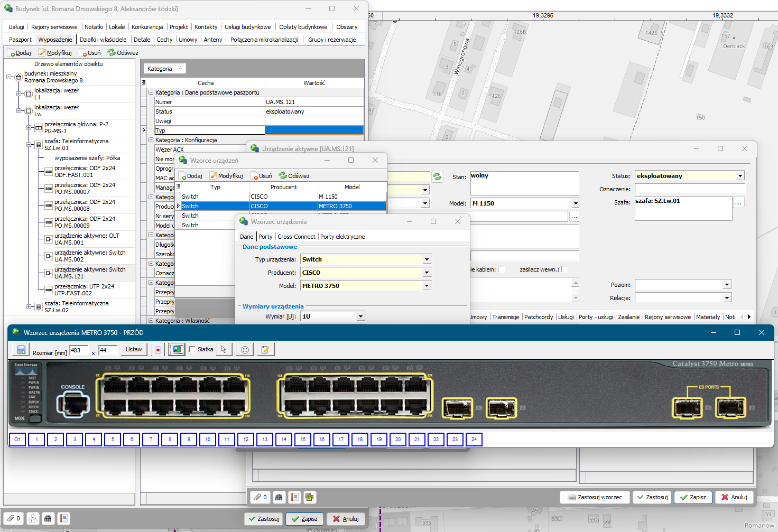Click Usuń in Budynek toolbar
Screen dimensions: 778x532
click(x=90, y=53)
